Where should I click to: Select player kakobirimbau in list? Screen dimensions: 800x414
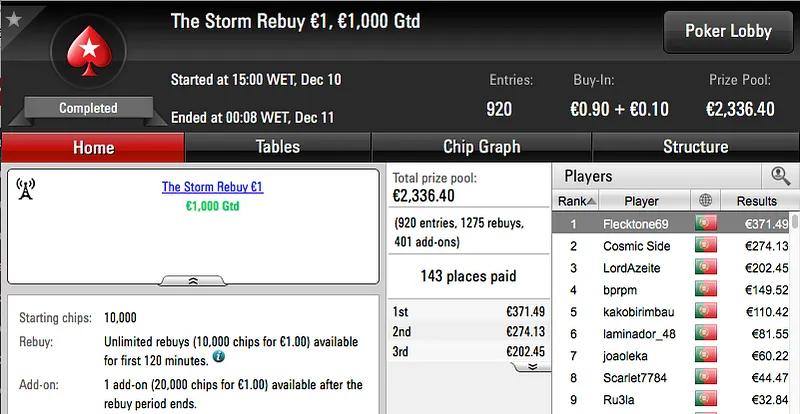tap(640, 312)
